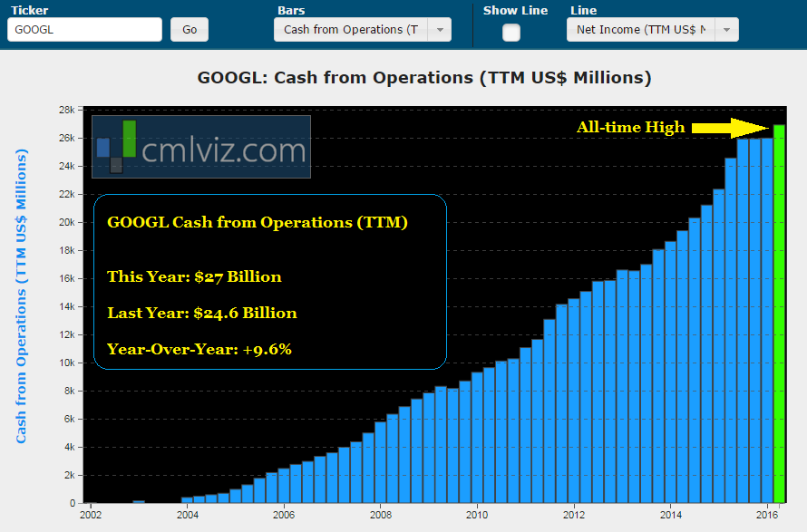Click the 2k y-axis label
This screenshot has width=807, height=532.
[x=70, y=475]
